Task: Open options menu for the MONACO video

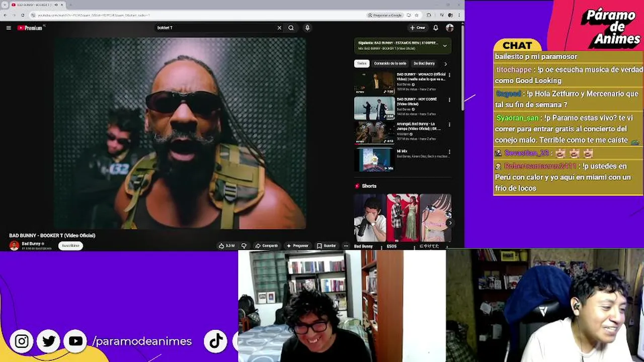Action: (x=449, y=75)
